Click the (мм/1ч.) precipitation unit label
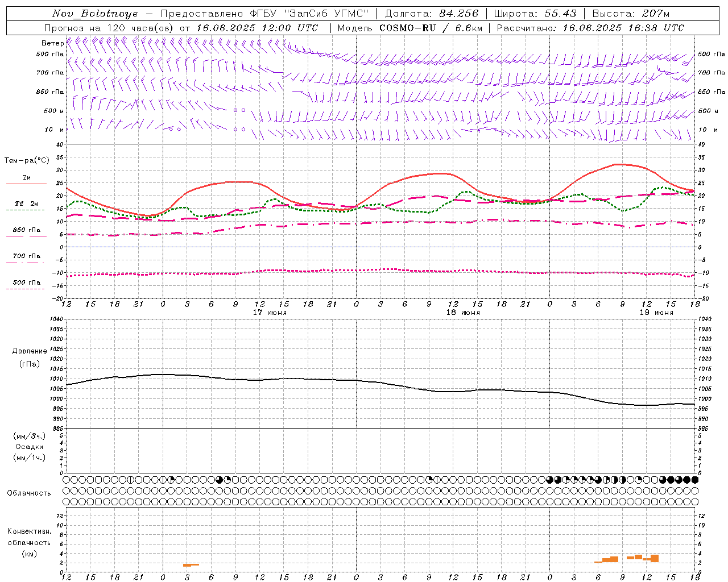Image resolution: width=728 pixels, height=582 pixels. tap(30, 458)
